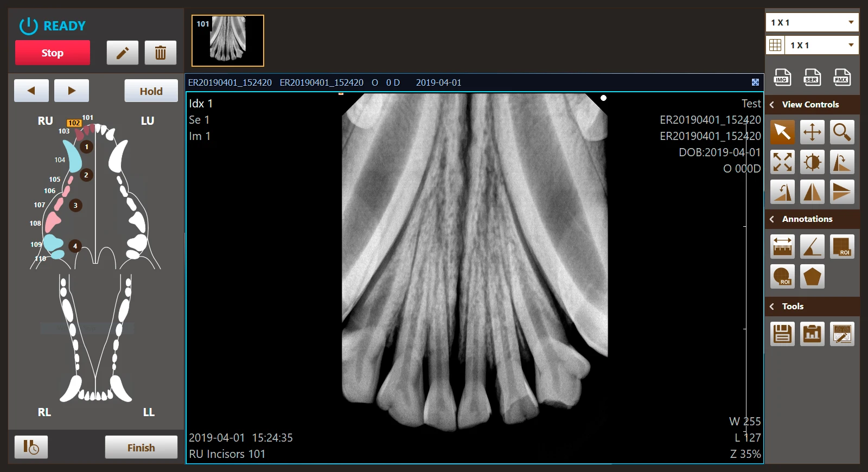Image resolution: width=868 pixels, height=472 pixels.
Task: Collapse the View Controls section
Action: pyautogui.click(x=772, y=105)
